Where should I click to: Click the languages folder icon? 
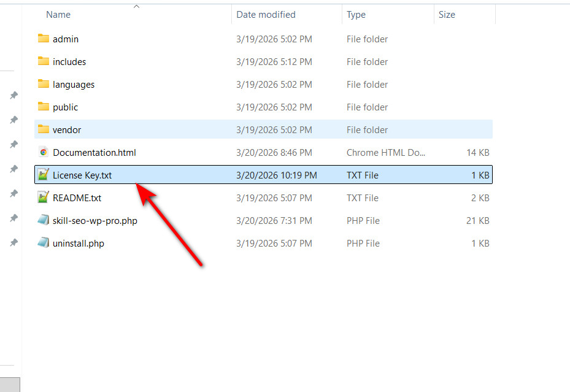tap(43, 84)
